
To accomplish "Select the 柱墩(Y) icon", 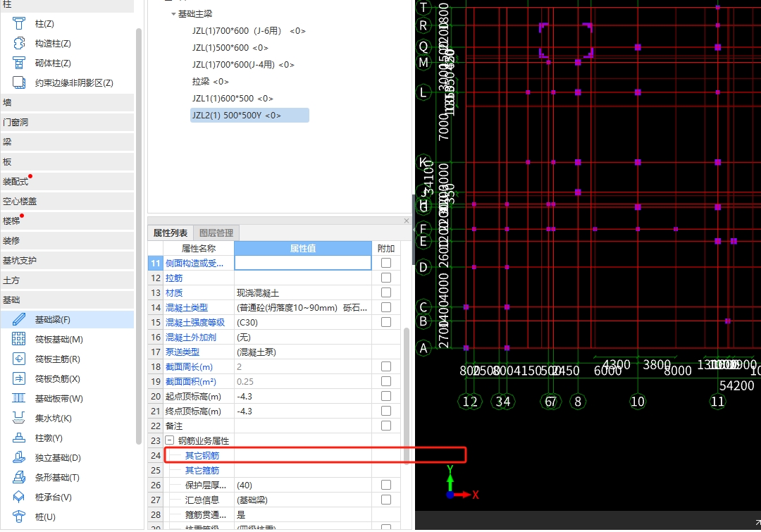I will 18,438.
